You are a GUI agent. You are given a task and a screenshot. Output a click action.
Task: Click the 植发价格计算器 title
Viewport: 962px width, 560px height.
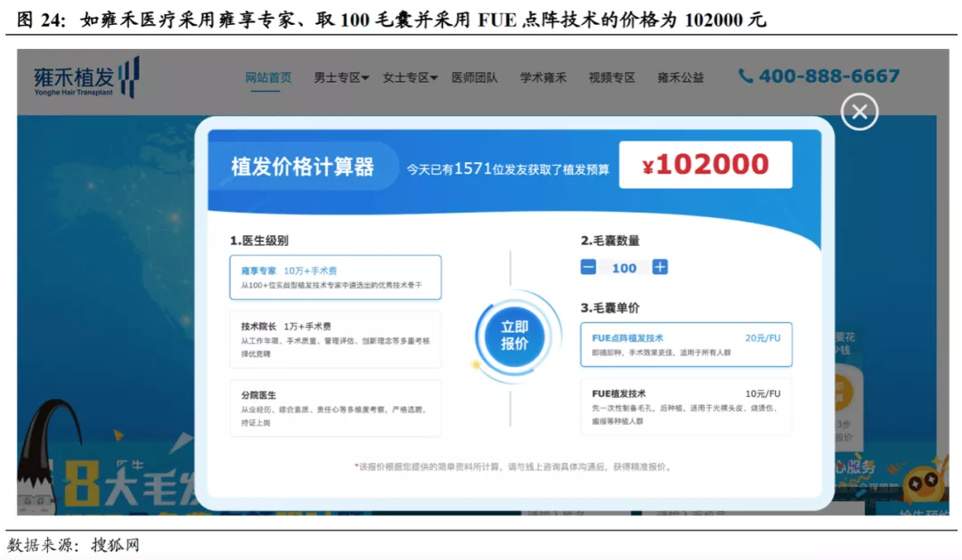(x=303, y=166)
